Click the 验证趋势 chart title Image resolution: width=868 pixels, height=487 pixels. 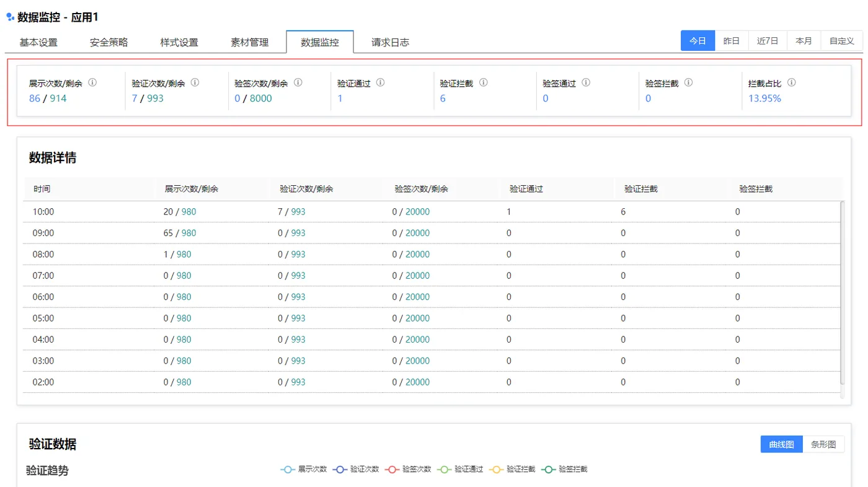(47, 470)
